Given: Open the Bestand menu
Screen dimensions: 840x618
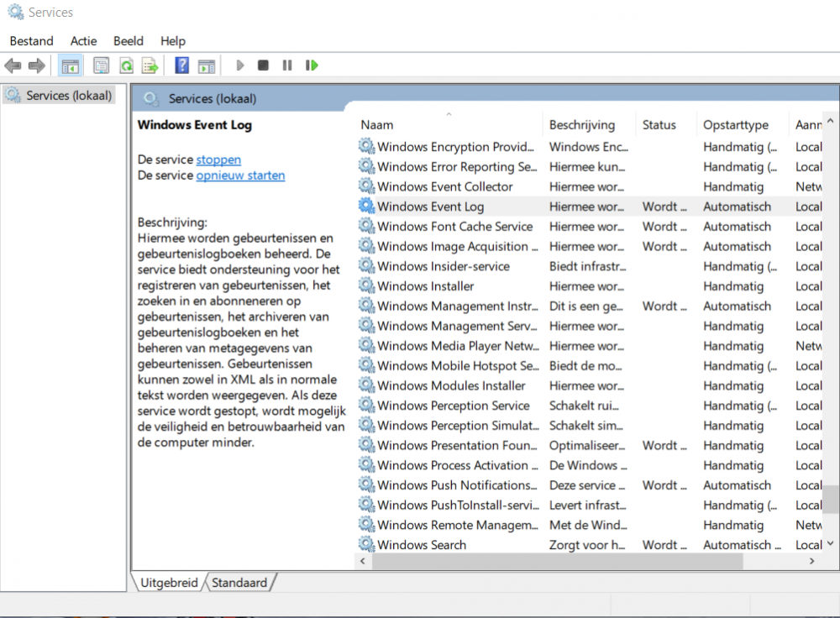Looking at the screenshot, I should [31, 40].
